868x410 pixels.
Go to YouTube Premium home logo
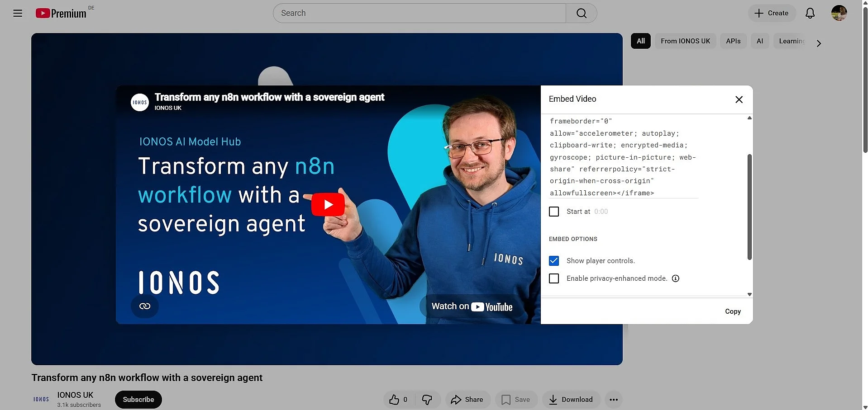[61, 13]
